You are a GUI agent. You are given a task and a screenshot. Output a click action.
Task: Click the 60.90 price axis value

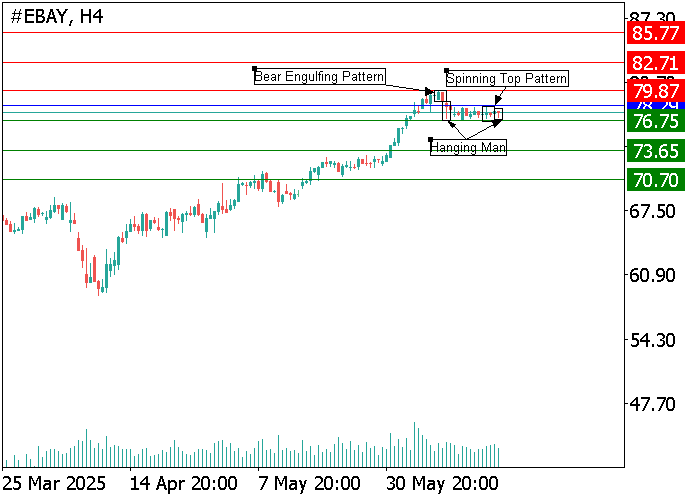[x=656, y=276]
